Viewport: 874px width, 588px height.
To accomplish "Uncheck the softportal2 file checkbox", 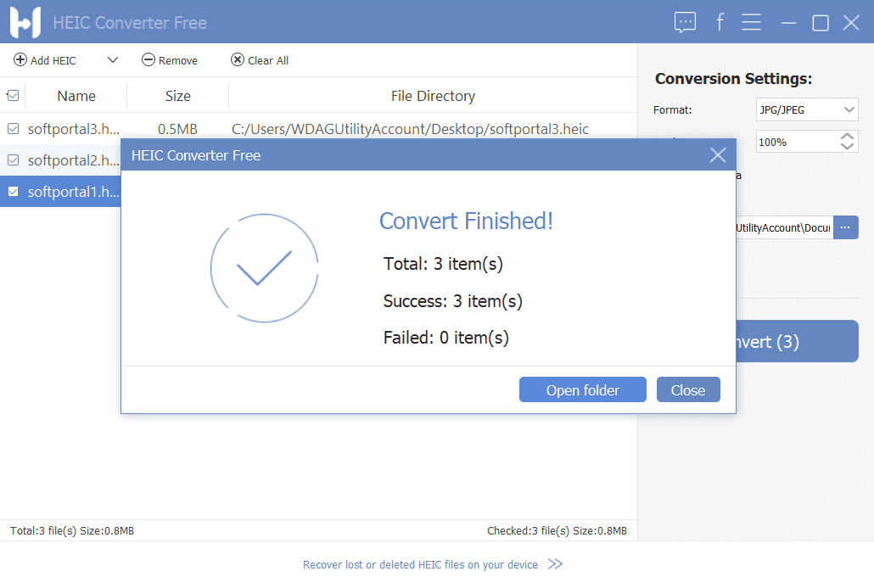I will coord(13,160).
